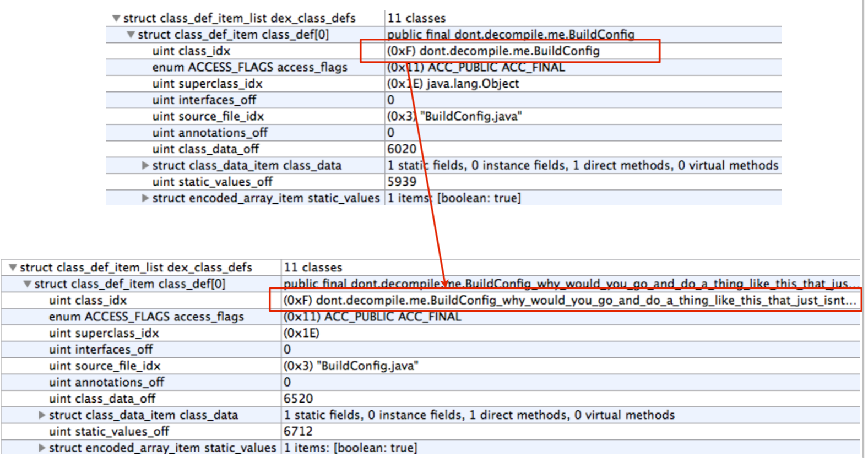
Task: Collapse class_def[0] struct in lower table
Action: [x=27, y=284]
